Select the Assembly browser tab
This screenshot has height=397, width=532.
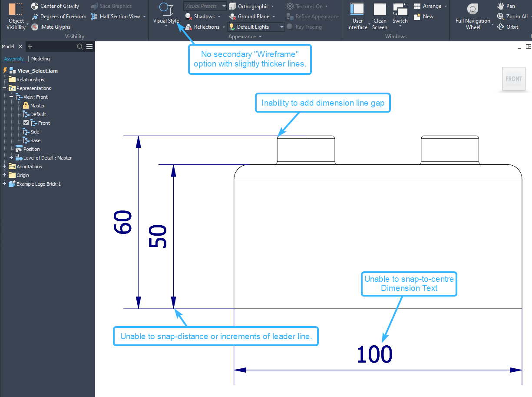coord(14,58)
